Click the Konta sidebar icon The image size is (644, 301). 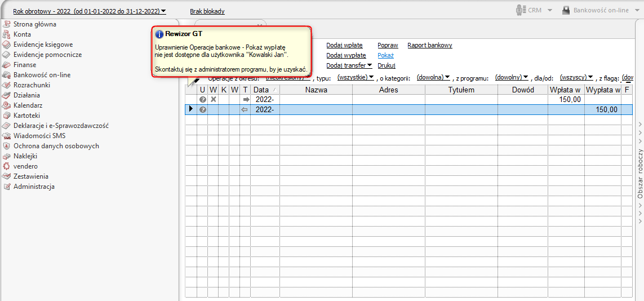[x=6, y=34]
